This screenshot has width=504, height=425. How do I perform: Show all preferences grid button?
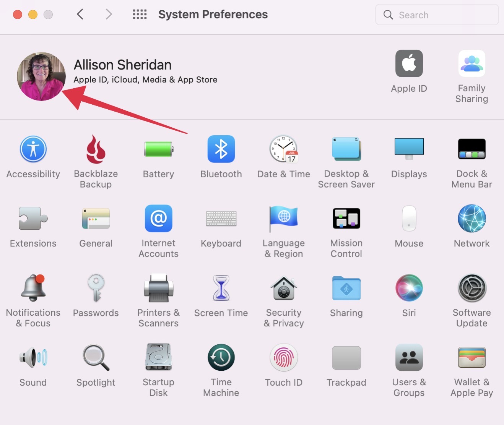click(140, 15)
